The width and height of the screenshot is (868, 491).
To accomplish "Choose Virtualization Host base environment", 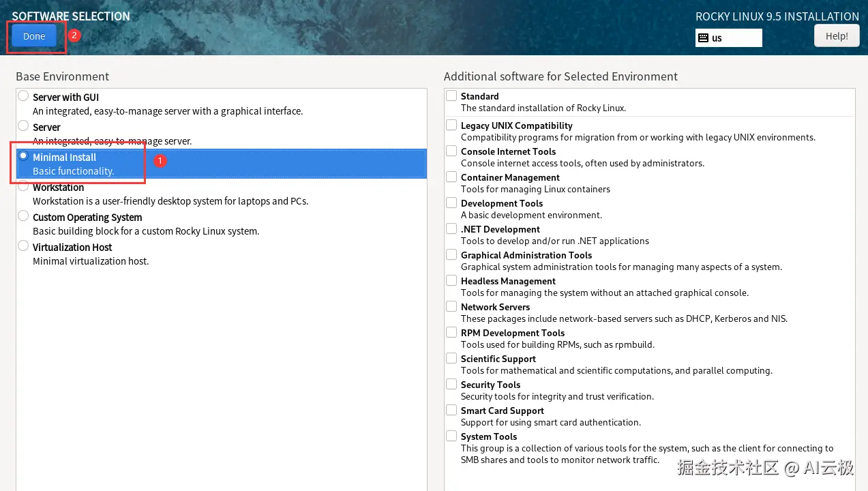I will pos(24,246).
